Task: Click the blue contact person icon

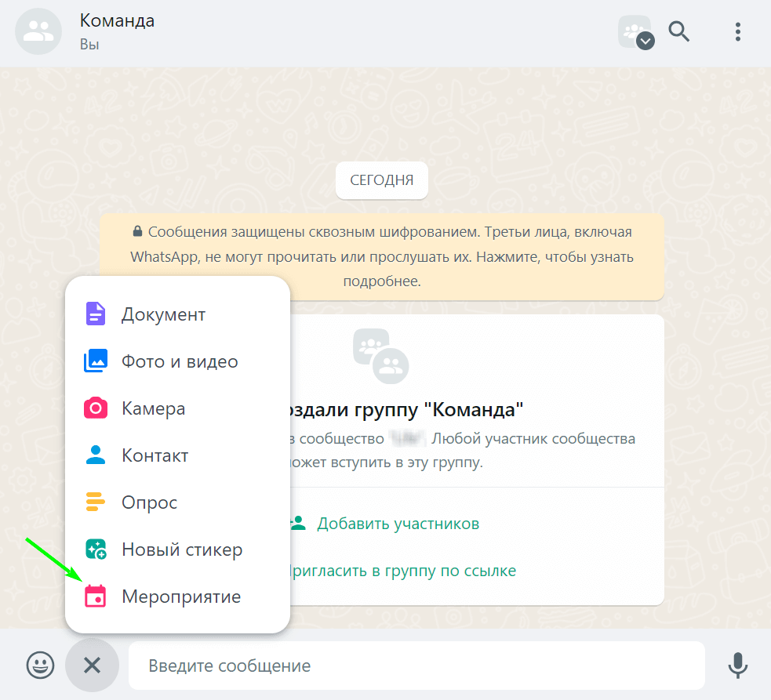Action: 96,455
